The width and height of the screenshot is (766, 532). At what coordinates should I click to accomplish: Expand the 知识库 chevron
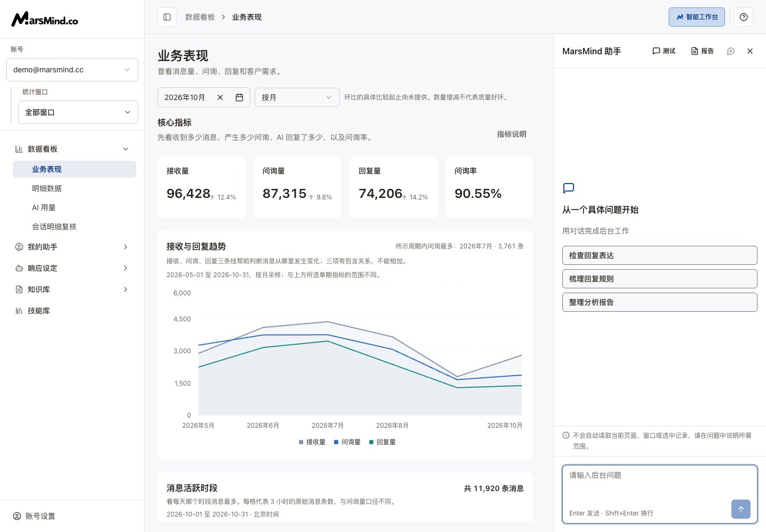pyautogui.click(x=126, y=289)
